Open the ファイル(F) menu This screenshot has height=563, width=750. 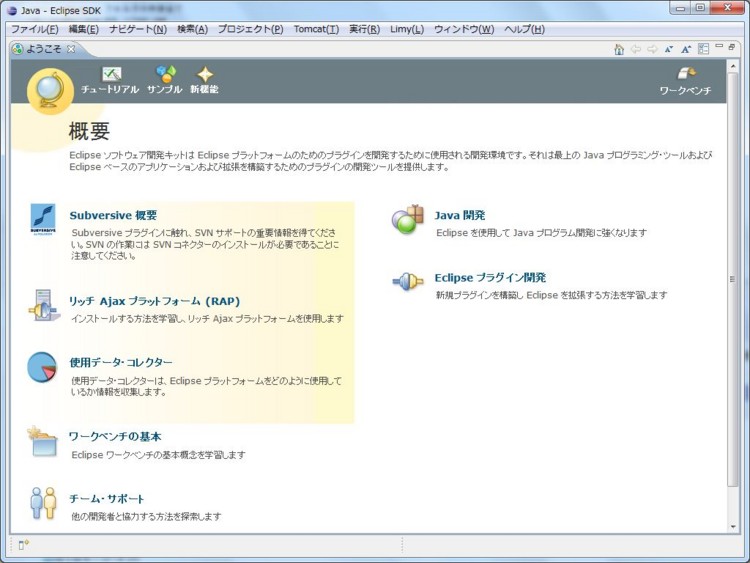[34, 29]
